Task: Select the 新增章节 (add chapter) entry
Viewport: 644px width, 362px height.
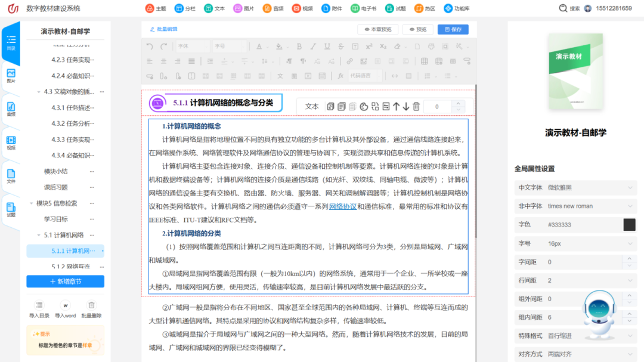Action: (65, 280)
